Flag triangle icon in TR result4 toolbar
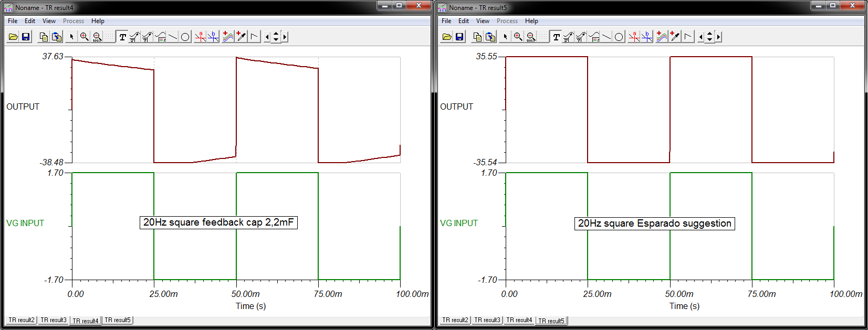This screenshot has height=330, width=868. click(254, 37)
